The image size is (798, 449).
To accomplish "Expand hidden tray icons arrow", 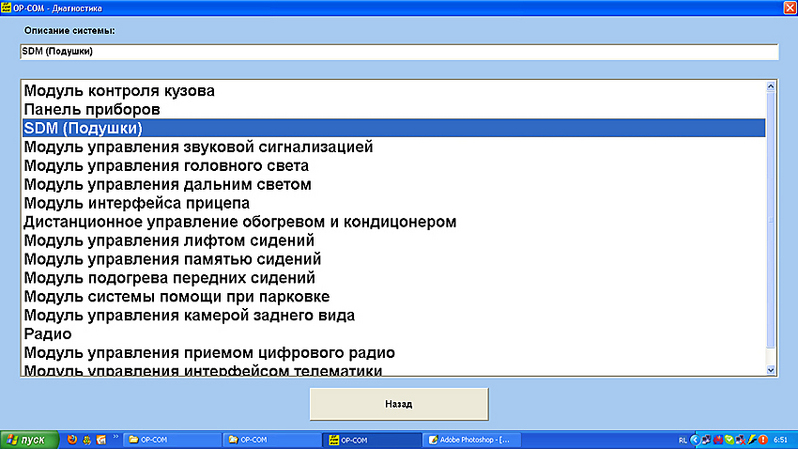I will click(695, 440).
